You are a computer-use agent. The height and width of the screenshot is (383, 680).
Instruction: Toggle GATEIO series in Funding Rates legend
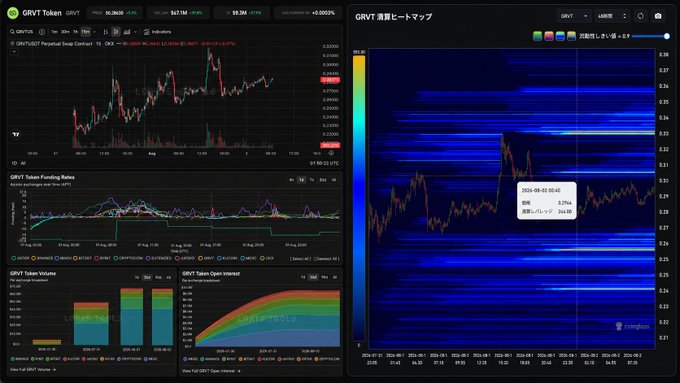(x=185, y=259)
